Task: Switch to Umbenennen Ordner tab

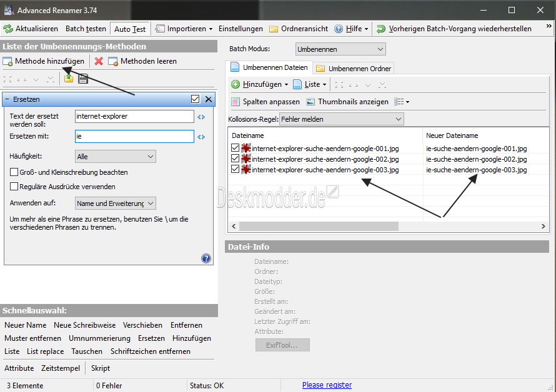Action: (x=354, y=69)
